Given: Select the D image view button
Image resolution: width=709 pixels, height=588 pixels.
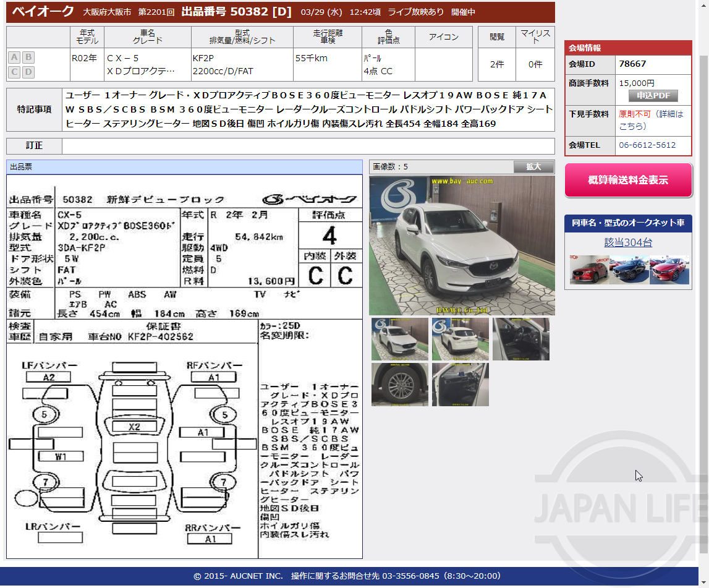Looking at the screenshot, I should pyautogui.click(x=27, y=72).
